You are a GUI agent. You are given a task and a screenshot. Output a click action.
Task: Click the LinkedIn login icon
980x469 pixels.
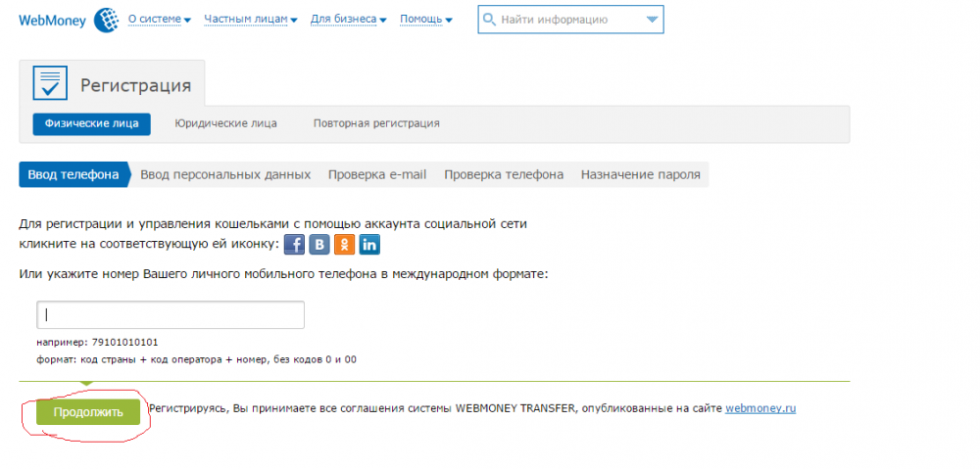[x=370, y=245]
